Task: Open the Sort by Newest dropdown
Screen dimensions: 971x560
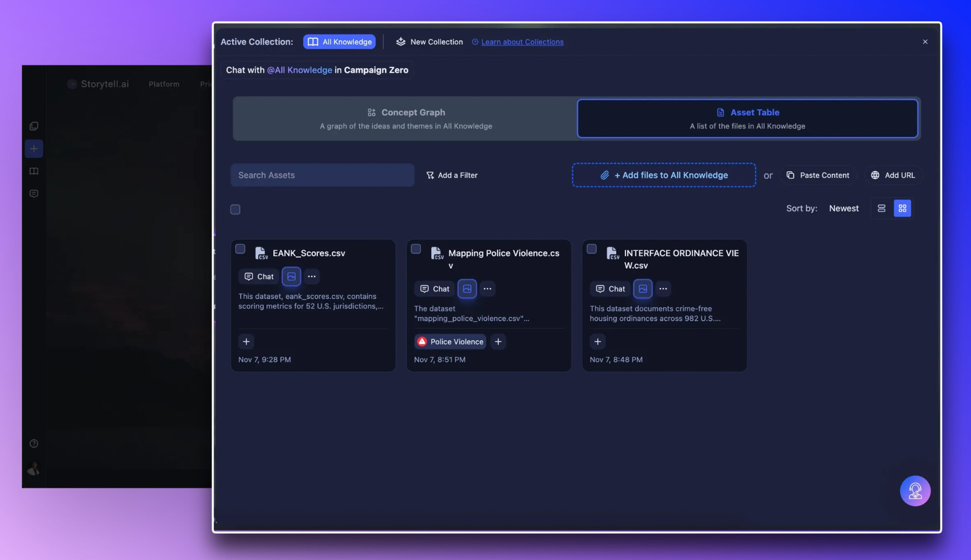Action: pyautogui.click(x=844, y=208)
